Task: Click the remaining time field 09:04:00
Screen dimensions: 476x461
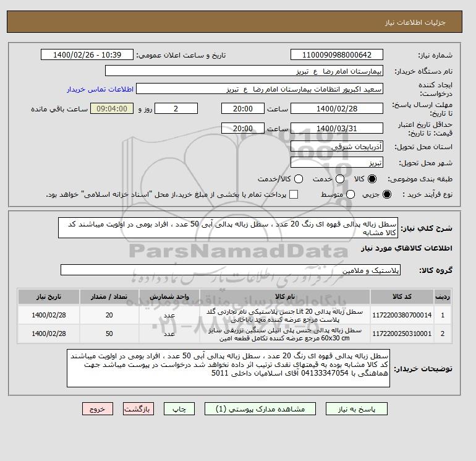Action: [x=112, y=108]
